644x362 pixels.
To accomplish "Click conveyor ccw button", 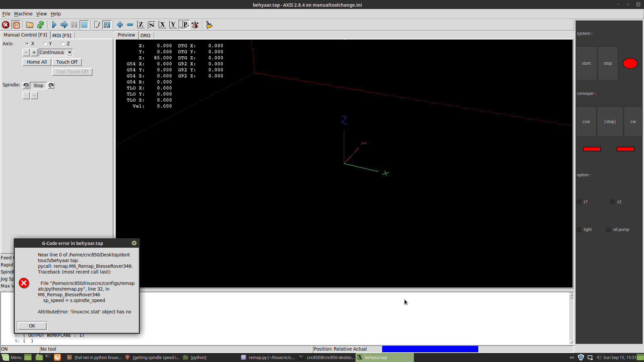I will pos(586,122).
